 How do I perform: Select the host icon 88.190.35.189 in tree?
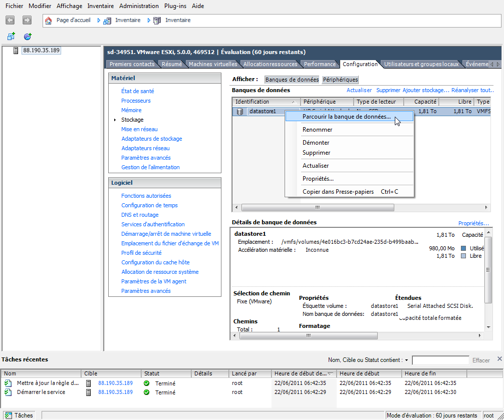coord(16,51)
